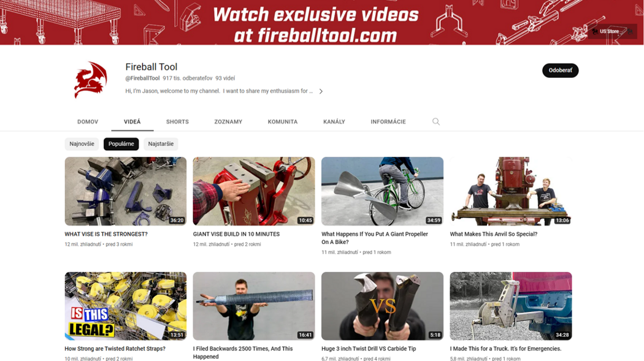The image size is (644, 361).
Task: Switch to the KANÁLY tab
Action: tap(334, 122)
